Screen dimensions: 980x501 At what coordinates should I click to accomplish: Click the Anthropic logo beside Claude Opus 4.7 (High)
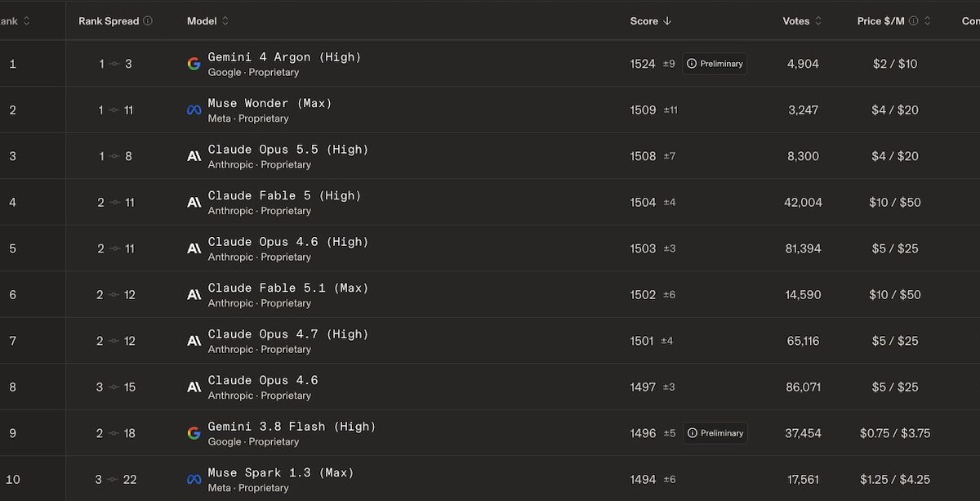[194, 341]
